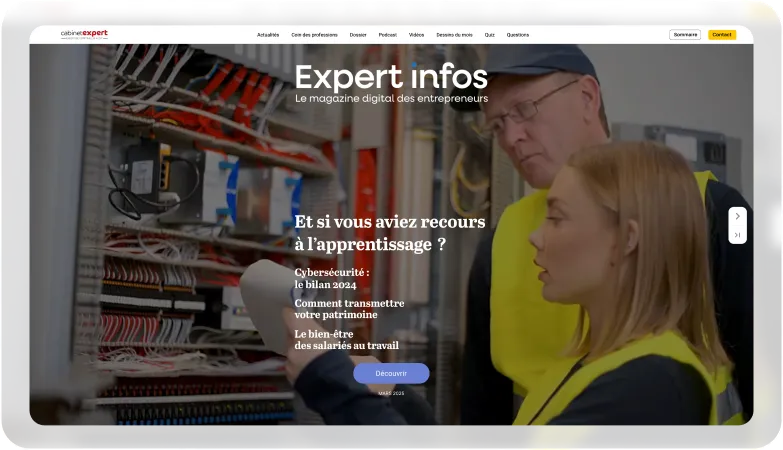Viewport: 783px width, 450px height.
Task: Open bien-être des salariés article
Action: tap(346, 339)
